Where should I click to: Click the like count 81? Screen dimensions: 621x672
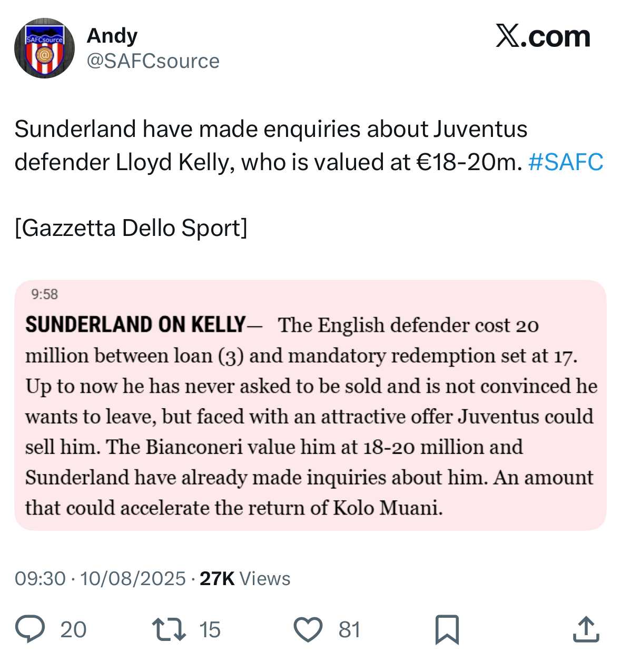point(349,630)
